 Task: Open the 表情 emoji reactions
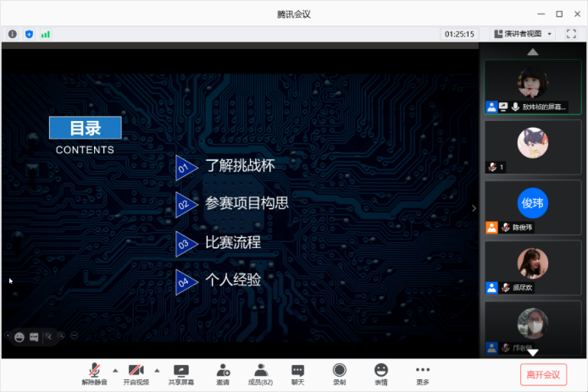(381, 373)
